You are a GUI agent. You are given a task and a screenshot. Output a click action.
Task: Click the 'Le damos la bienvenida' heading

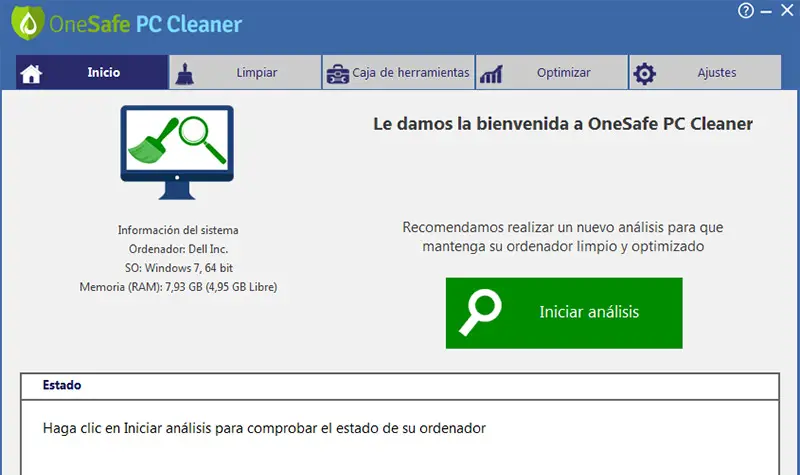(563, 124)
